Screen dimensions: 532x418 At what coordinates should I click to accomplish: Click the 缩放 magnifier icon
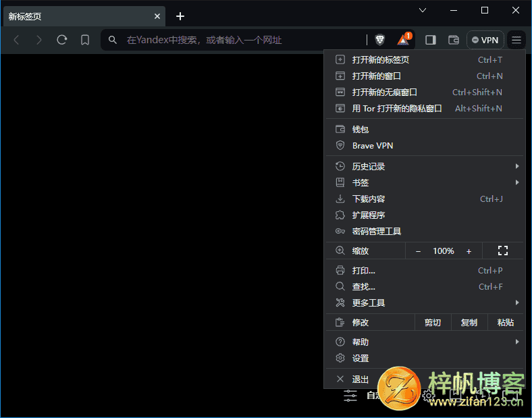tap(340, 251)
